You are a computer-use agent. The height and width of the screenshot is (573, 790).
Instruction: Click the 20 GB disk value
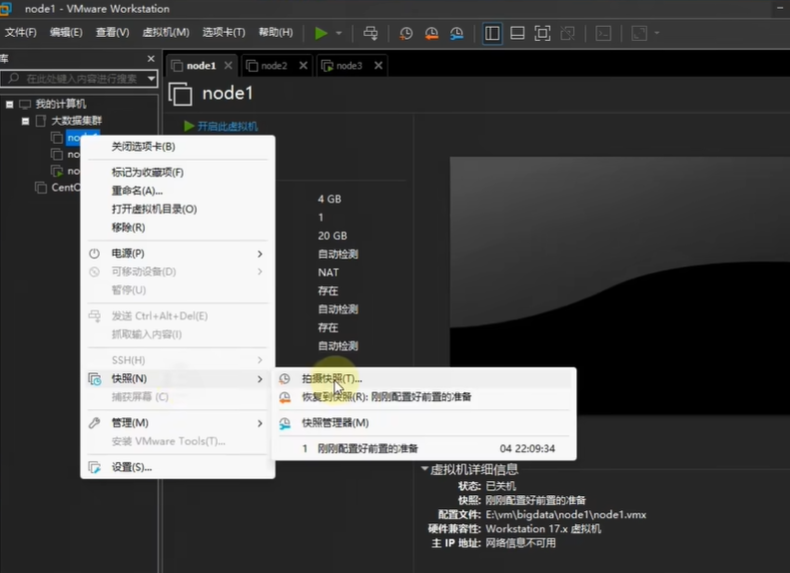(332, 236)
